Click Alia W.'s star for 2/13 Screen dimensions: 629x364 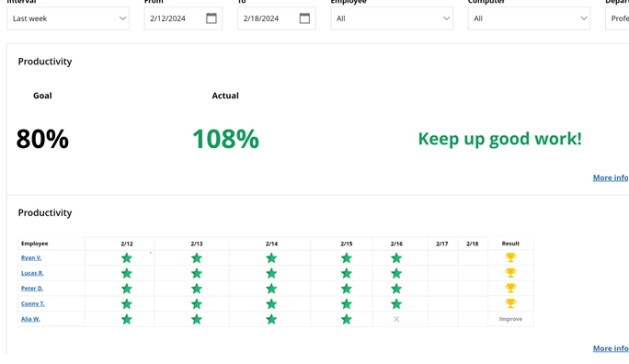point(197,319)
